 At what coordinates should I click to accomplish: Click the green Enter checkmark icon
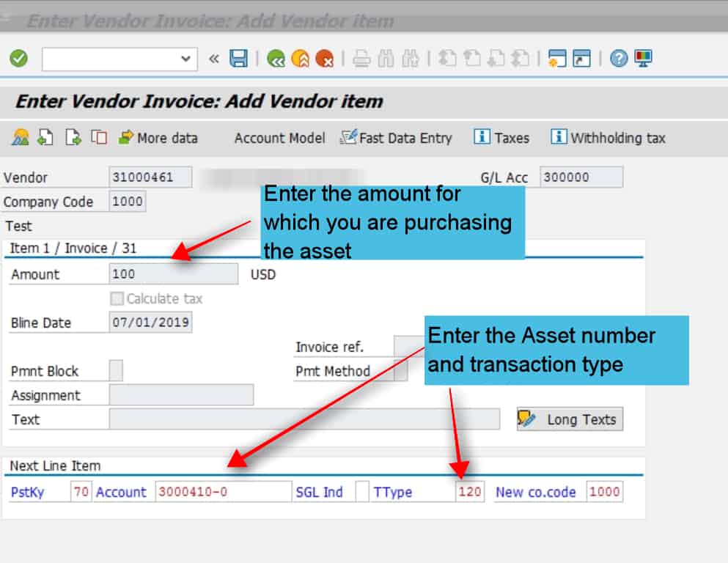pos(18,59)
